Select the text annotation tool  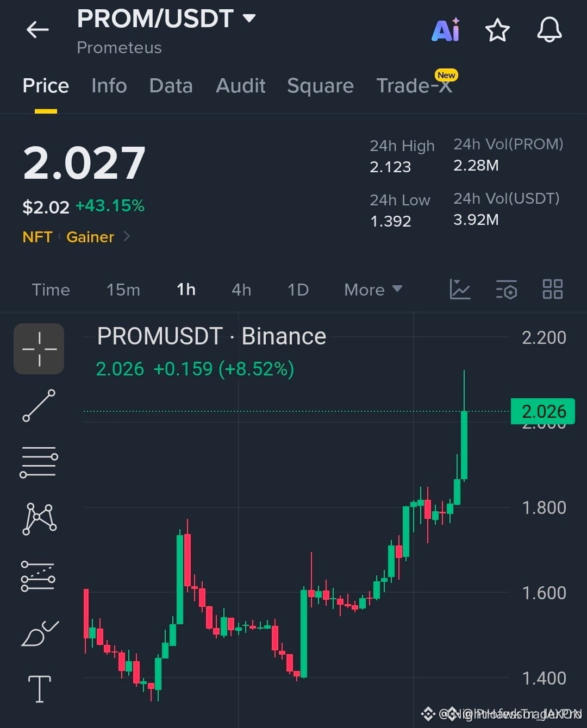coord(40,689)
